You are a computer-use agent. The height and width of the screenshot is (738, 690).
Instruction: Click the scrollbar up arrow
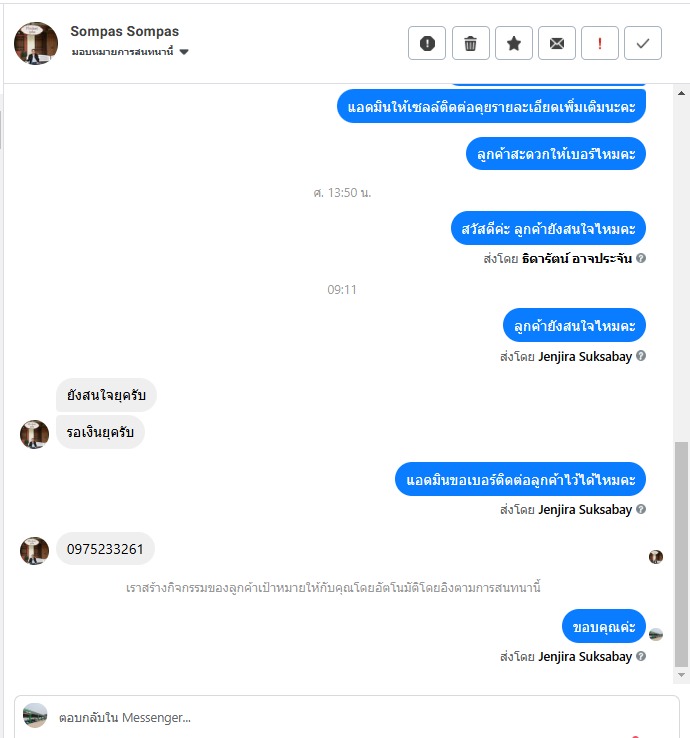tap(681, 93)
